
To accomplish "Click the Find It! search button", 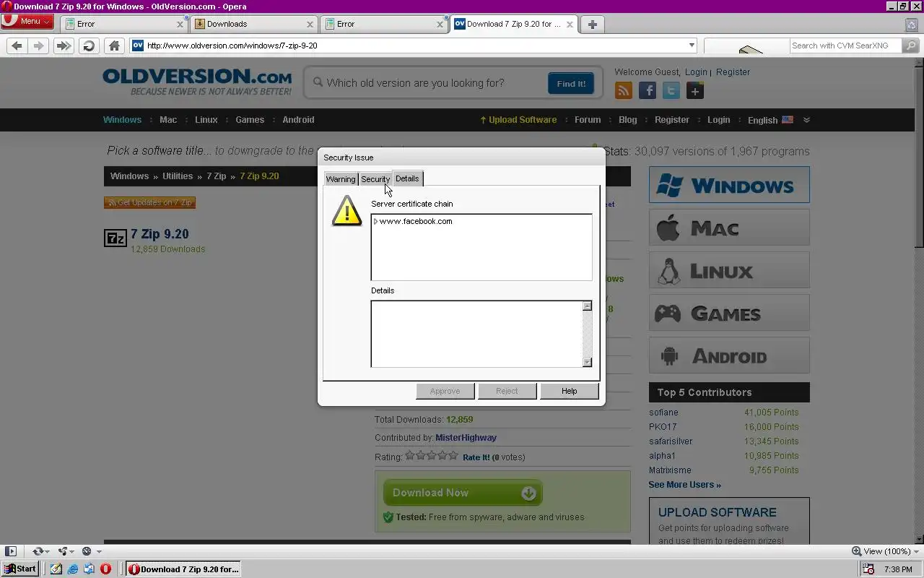I will 571,84.
